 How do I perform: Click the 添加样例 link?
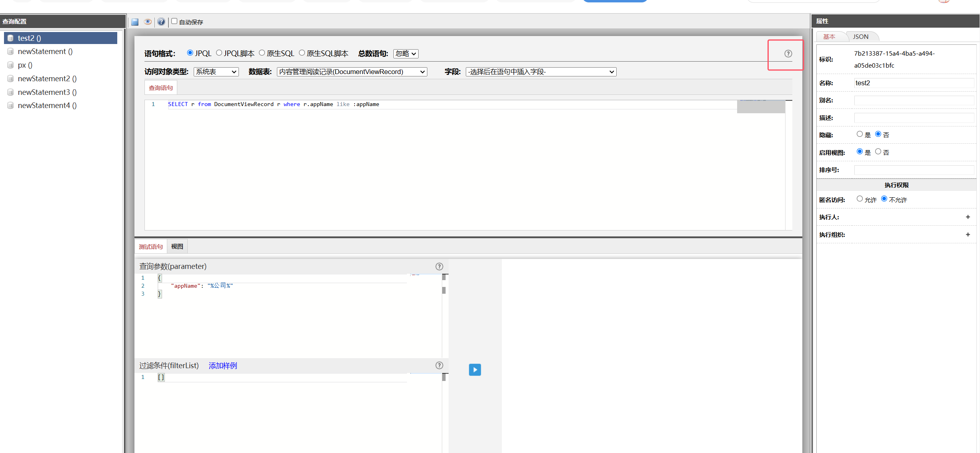[x=222, y=365]
